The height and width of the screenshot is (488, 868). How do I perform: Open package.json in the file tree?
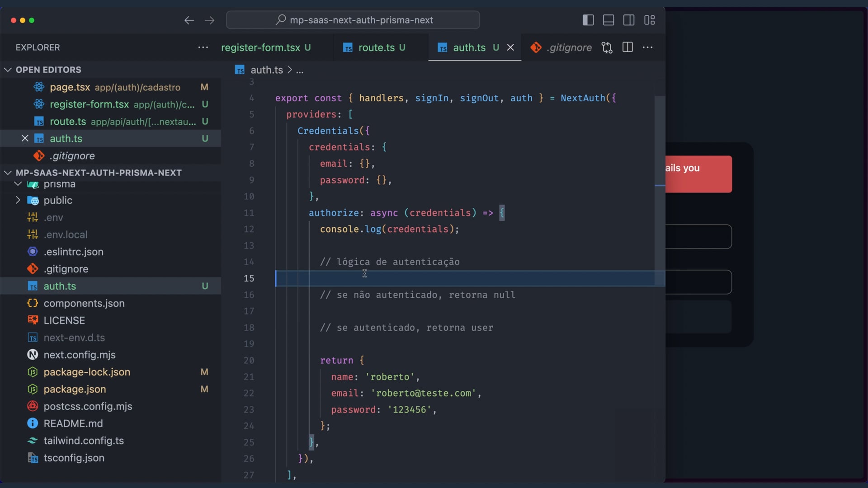pyautogui.click(x=75, y=389)
